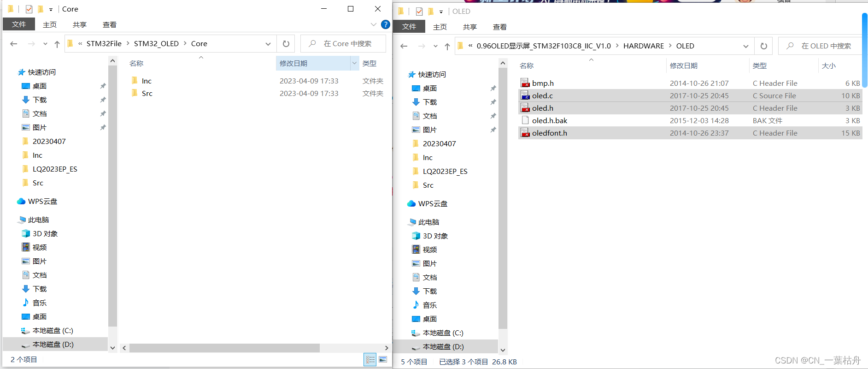Select oled.h.bak file in OLED window
Screen dimensions: 868x369
coord(690,120)
